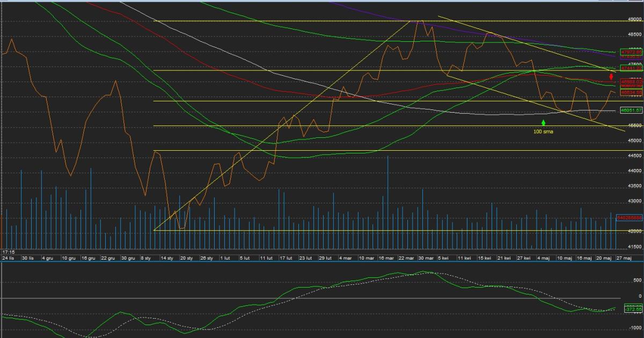Click the 500 level on the oscillator scale
644x338 pixels.
point(637,280)
